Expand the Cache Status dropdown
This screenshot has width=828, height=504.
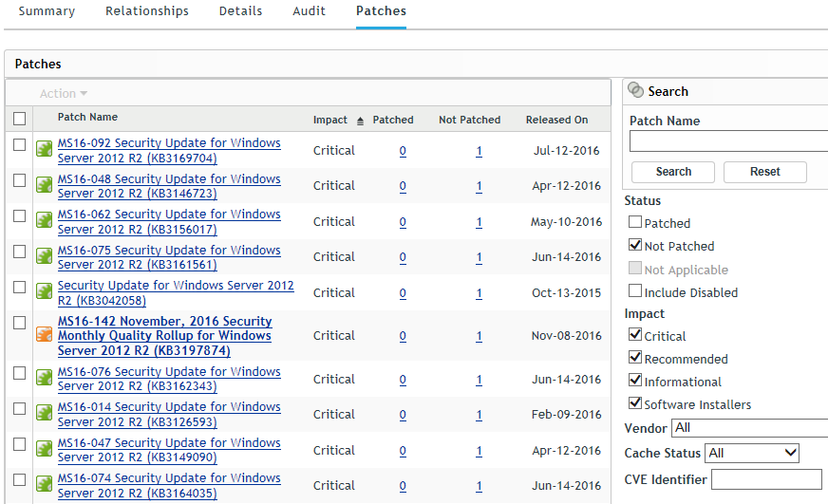click(753, 454)
